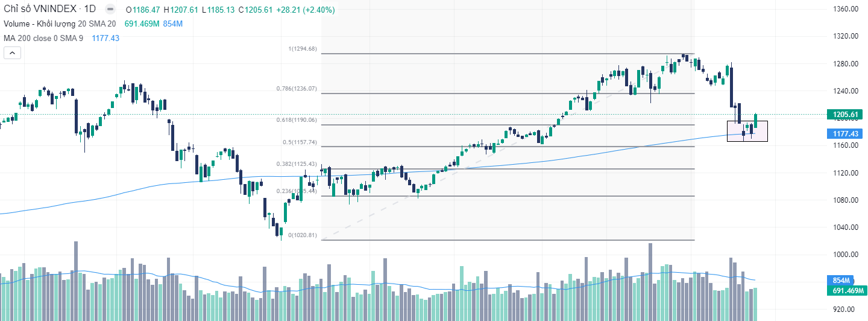Select the Fibonacci 1 (1294.68) top level label
The height and width of the screenshot is (321, 868).
pos(302,49)
